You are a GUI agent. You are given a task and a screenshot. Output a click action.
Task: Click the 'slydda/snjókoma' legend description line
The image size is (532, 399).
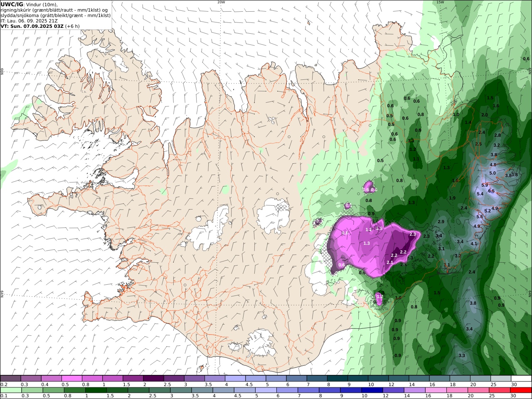click(56, 15)
